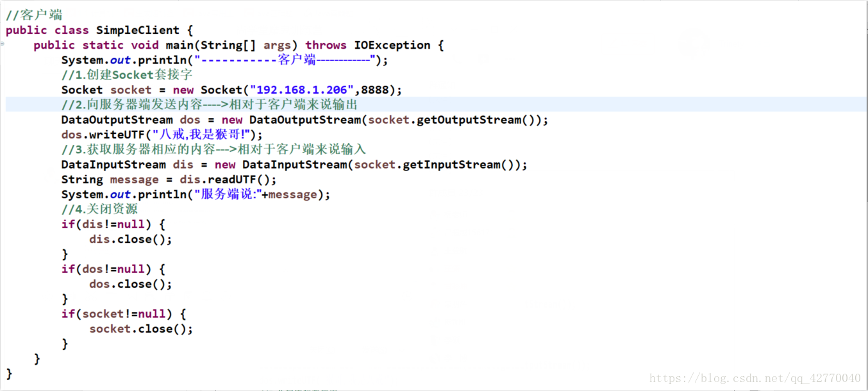
Task: Click 'String[] args' parameter in main
Action: point(247,46)
